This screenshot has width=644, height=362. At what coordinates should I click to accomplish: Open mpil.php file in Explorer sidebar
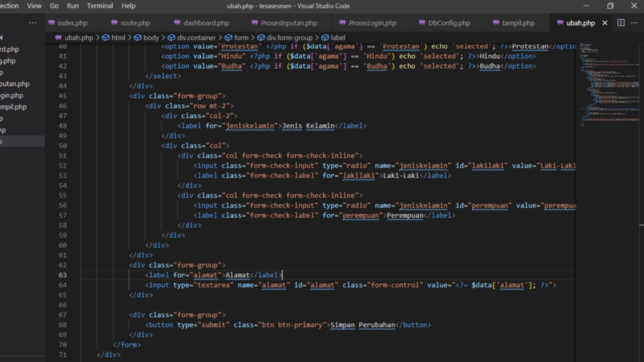click(13, 107)
